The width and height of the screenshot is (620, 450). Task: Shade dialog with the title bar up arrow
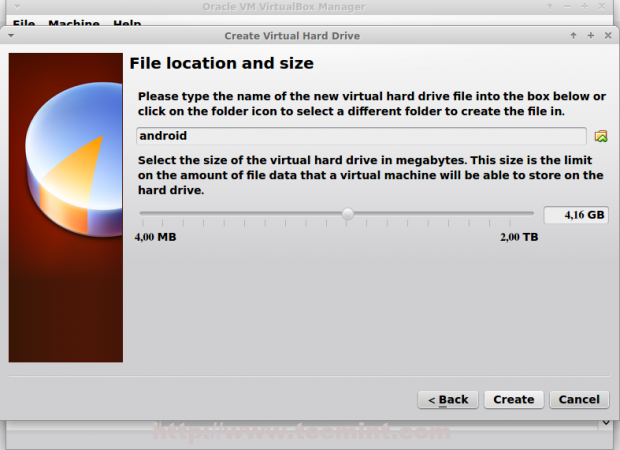[573, 36]
